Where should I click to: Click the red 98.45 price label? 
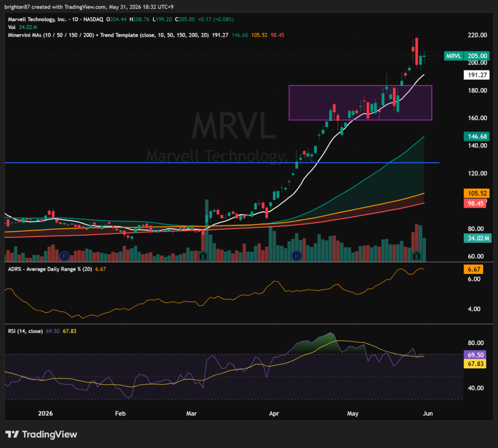click(475, 203)
